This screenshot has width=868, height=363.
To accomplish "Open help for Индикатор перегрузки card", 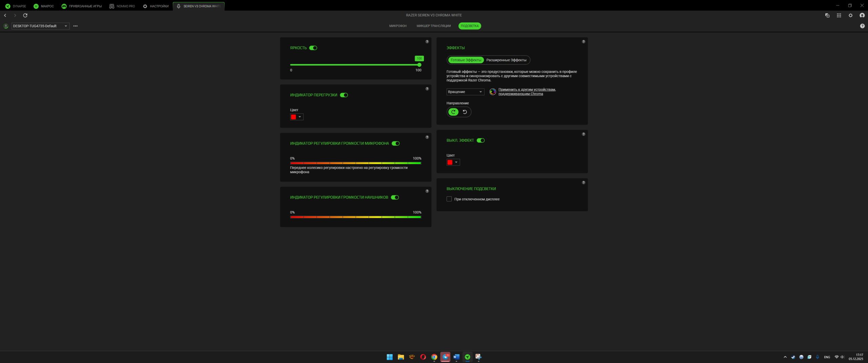I will 427,89.
